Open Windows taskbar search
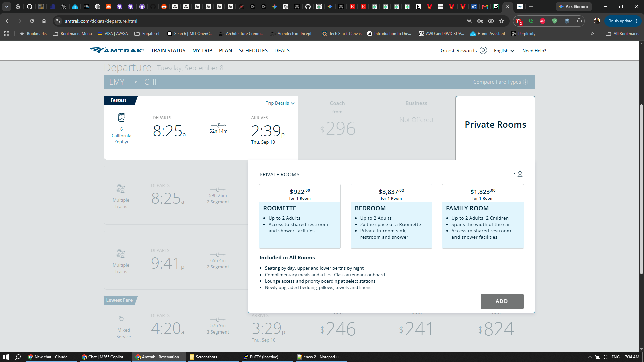Viewport: 644px width, 362px height. (x=18, y=357)
